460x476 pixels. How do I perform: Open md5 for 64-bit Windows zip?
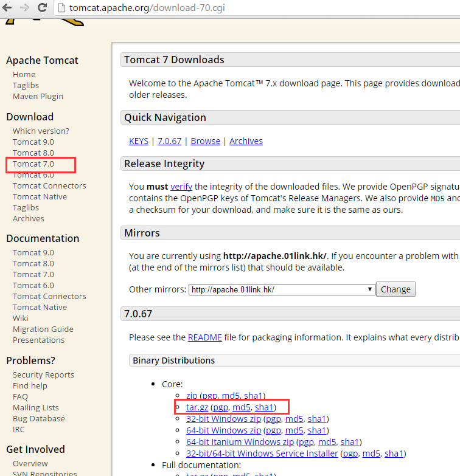294,430
